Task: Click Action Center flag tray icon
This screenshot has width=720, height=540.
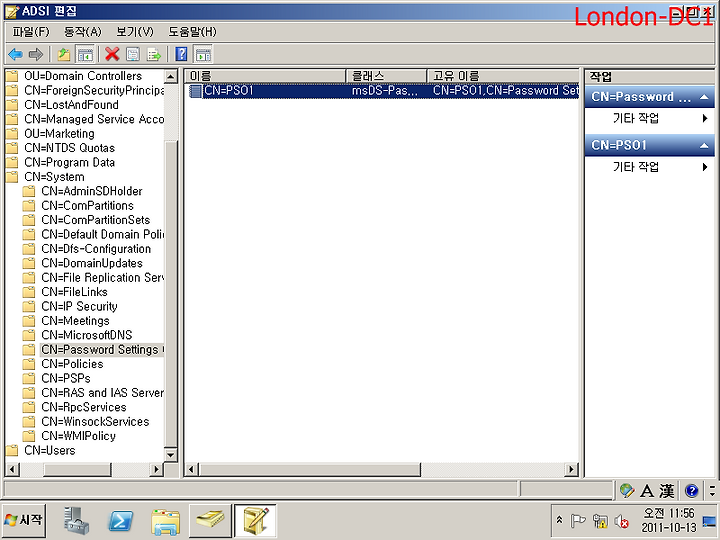Action: [x=578, y=521]
